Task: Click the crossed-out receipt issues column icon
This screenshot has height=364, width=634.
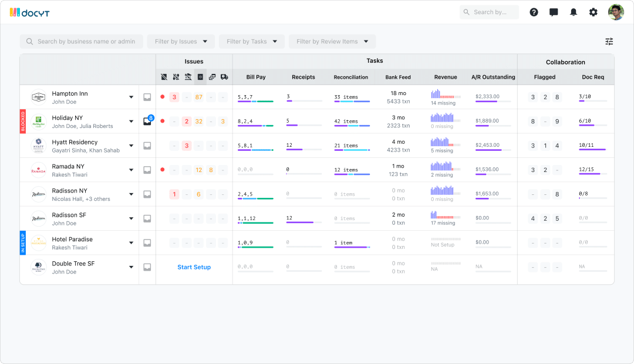Action: (164, 77)
